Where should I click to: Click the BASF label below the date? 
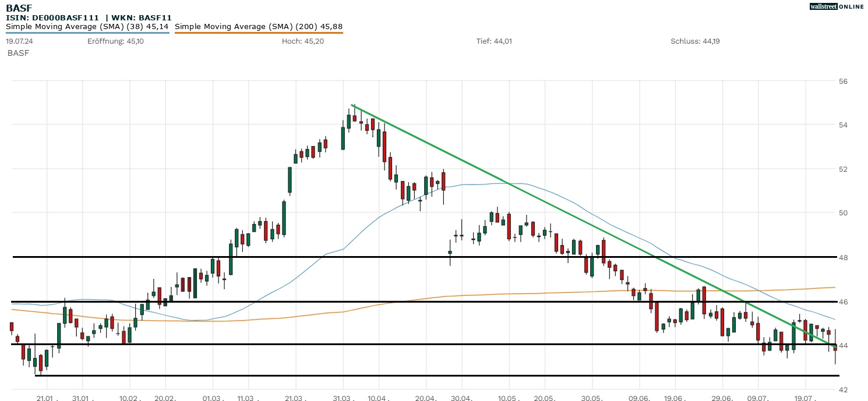pyautogui.click(x=17, y=53)
